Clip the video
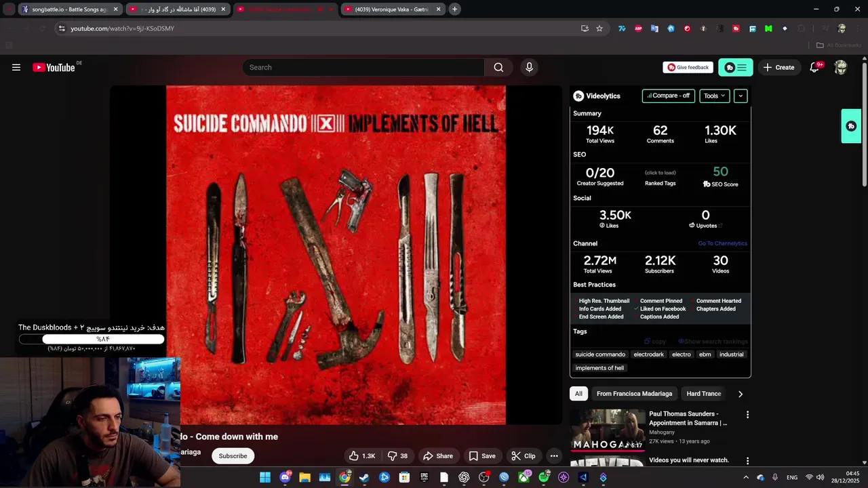 [524, 456]
